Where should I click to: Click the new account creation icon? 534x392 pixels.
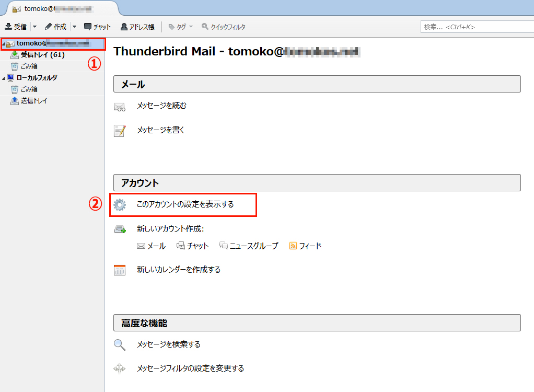(120, 229)
